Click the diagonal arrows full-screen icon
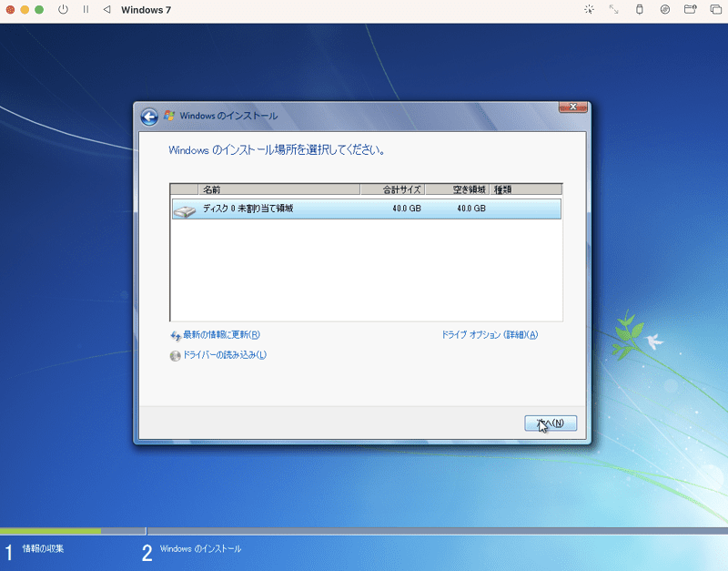 (x=613, y=10)
